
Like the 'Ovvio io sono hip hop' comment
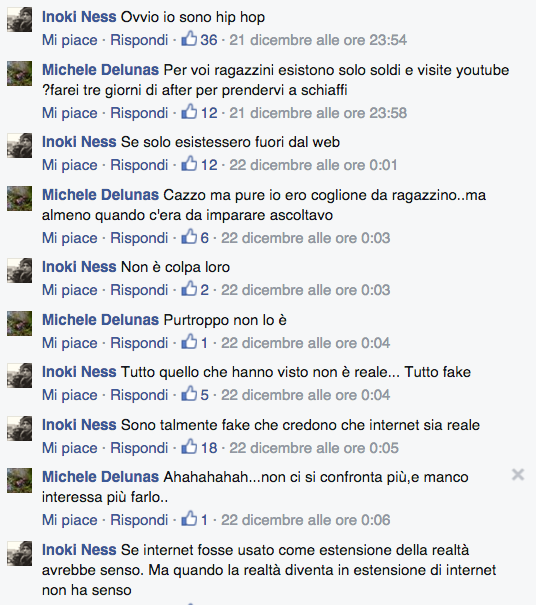[69, 40]
